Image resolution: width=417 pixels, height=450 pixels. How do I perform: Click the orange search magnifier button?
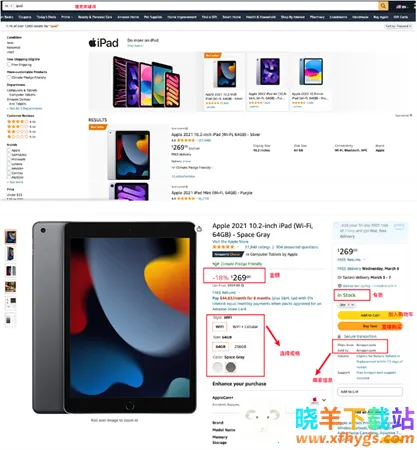coord(383,6)
